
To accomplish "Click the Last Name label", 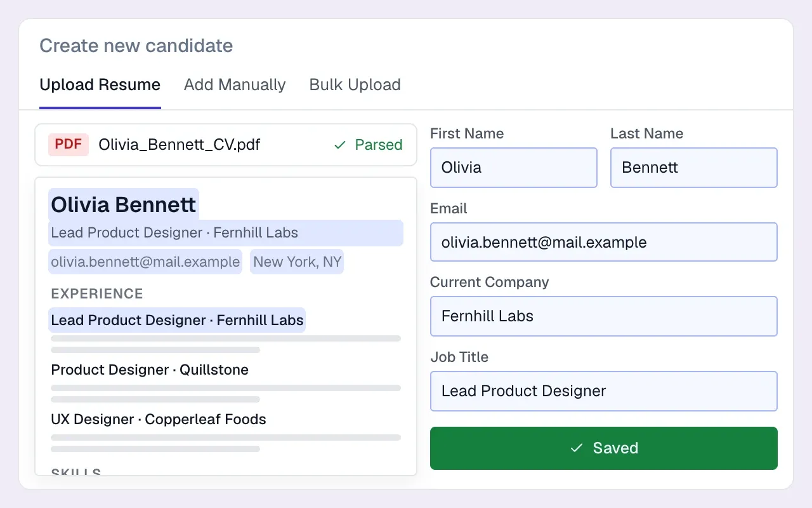I will [647, 133].
